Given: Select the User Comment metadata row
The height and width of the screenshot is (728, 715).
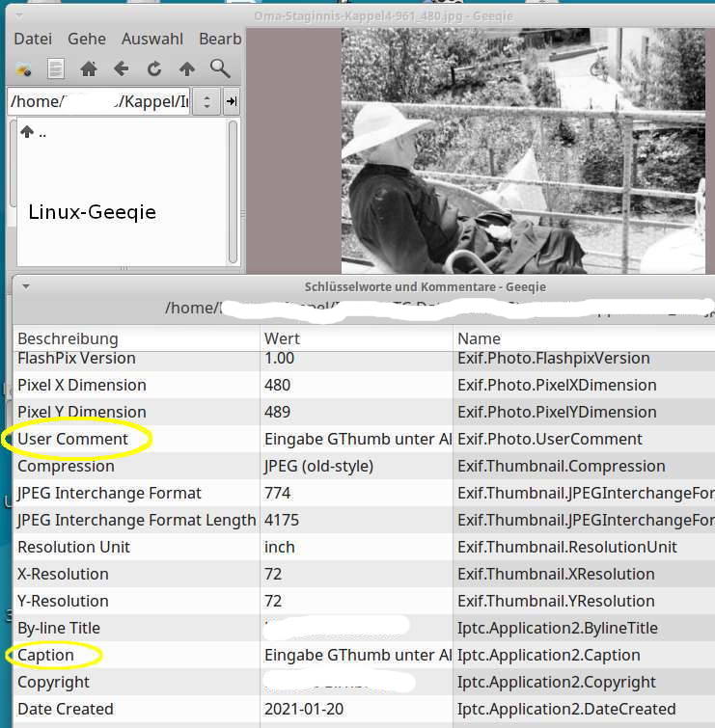Looking at the screenshot, I should tap(135, 439).
